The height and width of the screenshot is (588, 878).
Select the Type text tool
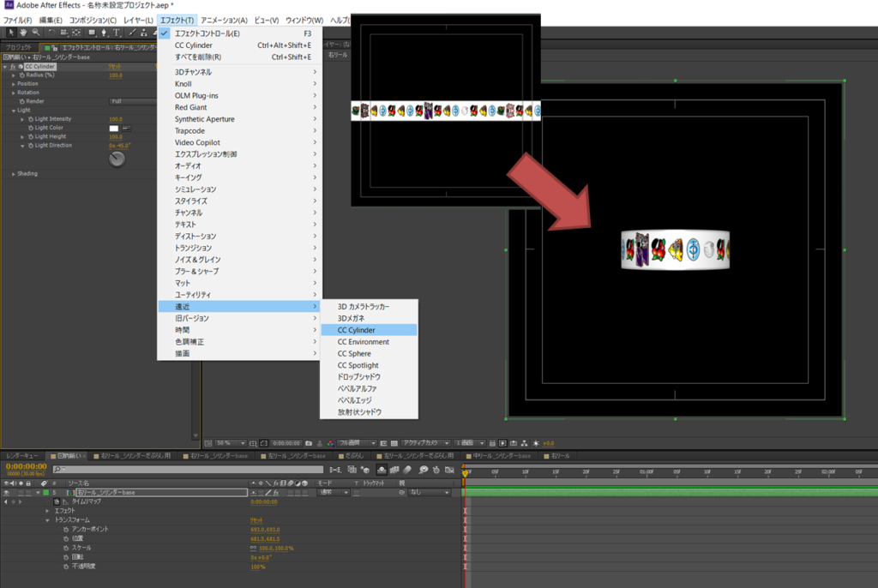(117, 33)
